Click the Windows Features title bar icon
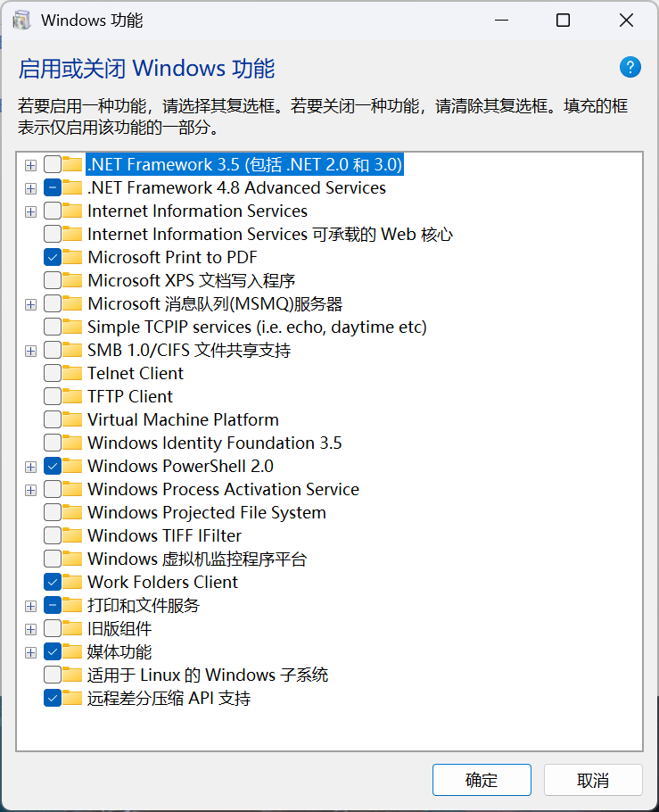 coord(21,21)
